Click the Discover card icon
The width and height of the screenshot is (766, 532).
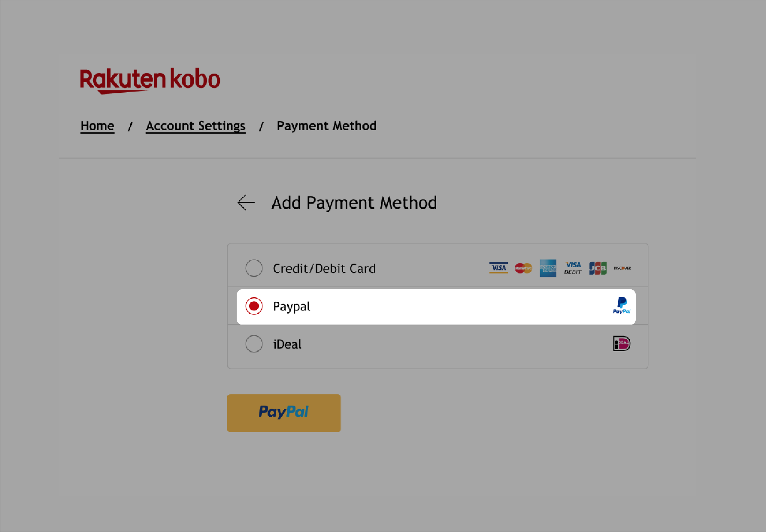coord(622,268)
